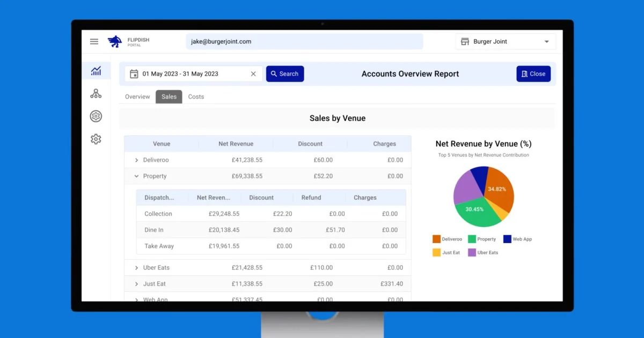Sort by the Venue column header
The image size is (644, 338).
coord(162,144)
